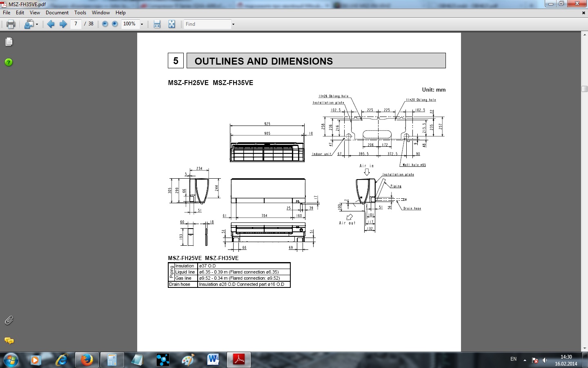Open the Attachments paperclip panel
588x368 pixels.
pos(9,320)
